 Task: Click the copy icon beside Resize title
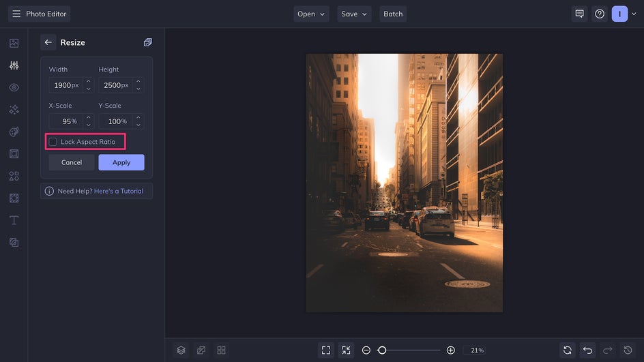click(x=148, y=42)
